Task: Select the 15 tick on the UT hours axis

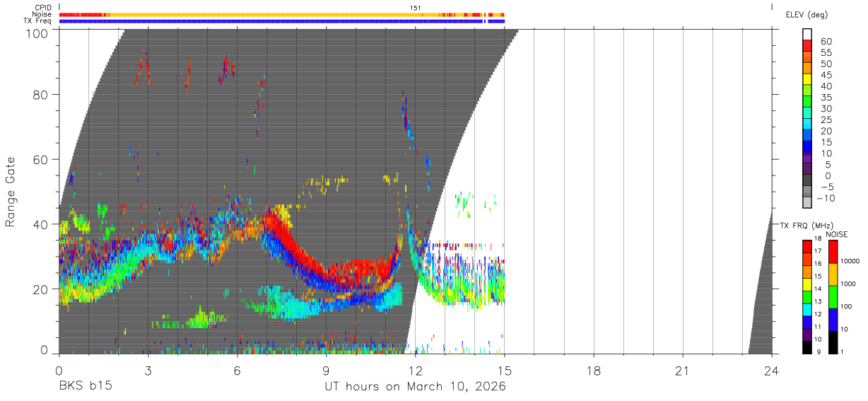Action: click(504, 371)
